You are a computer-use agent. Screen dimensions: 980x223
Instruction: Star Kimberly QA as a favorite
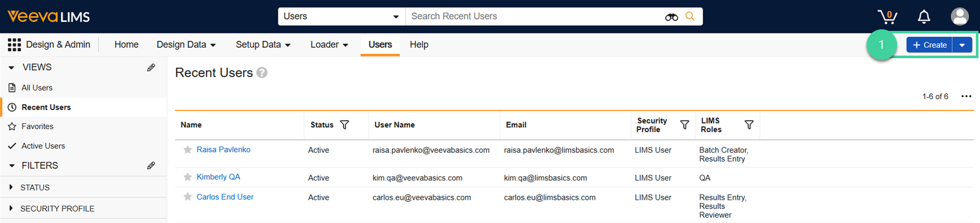(188, 177)
